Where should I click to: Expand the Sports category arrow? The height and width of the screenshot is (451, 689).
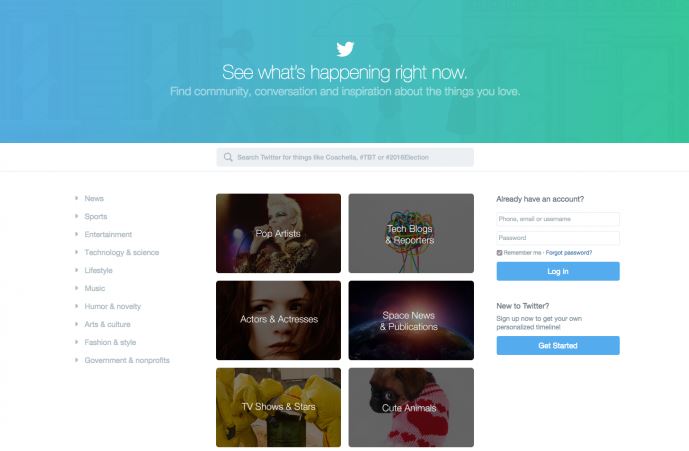pos(76,216)
